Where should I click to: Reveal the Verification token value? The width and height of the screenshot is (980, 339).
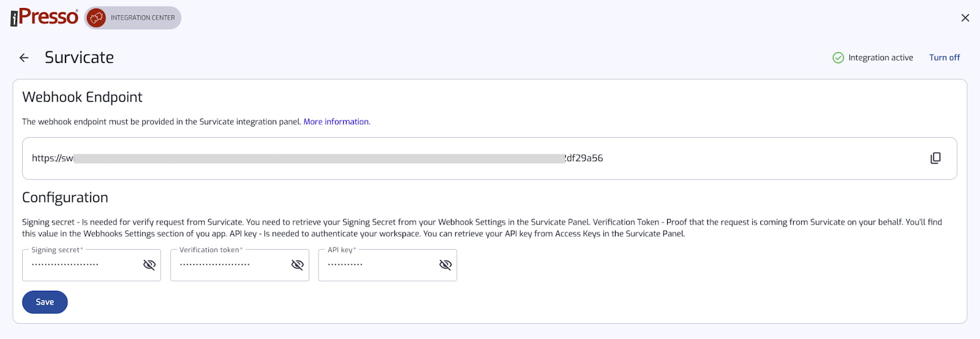point(297,264)
